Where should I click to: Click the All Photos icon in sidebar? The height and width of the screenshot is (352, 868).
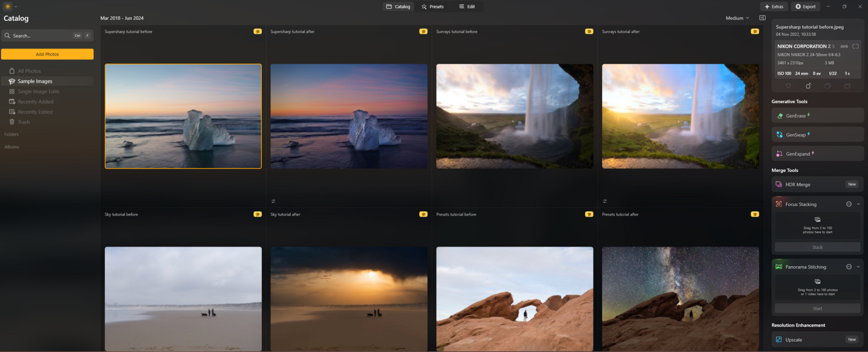pyautogui.click(x=12, y=71)
